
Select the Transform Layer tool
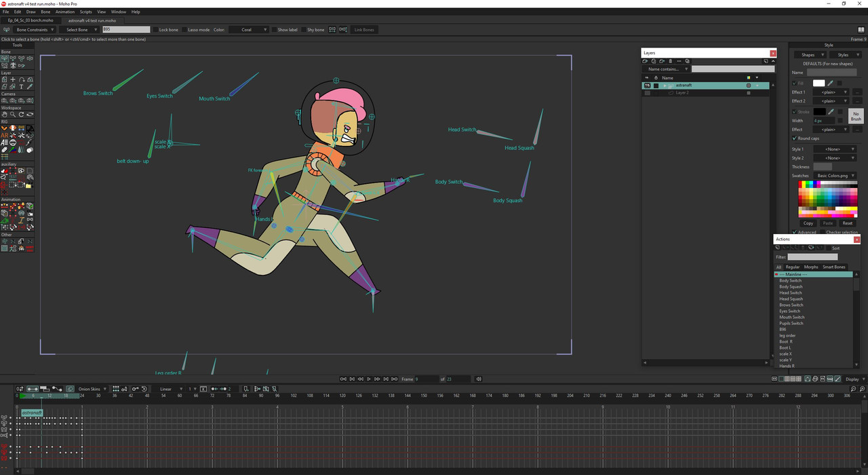pos(5,79)
